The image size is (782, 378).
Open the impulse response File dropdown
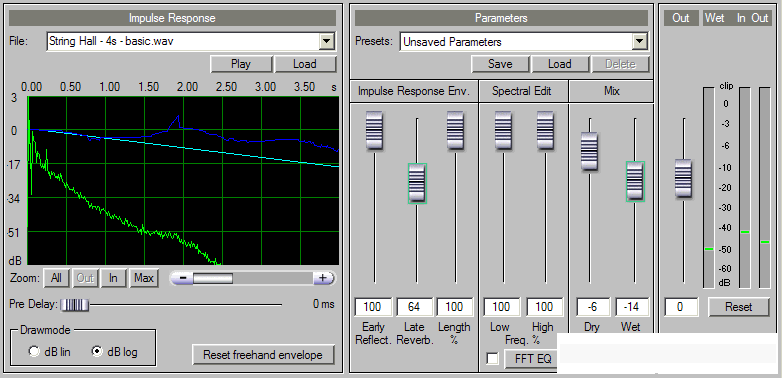point(327,41)
